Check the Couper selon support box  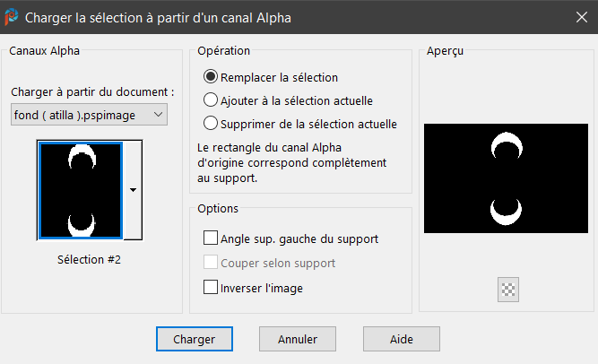tap(212, 264)
